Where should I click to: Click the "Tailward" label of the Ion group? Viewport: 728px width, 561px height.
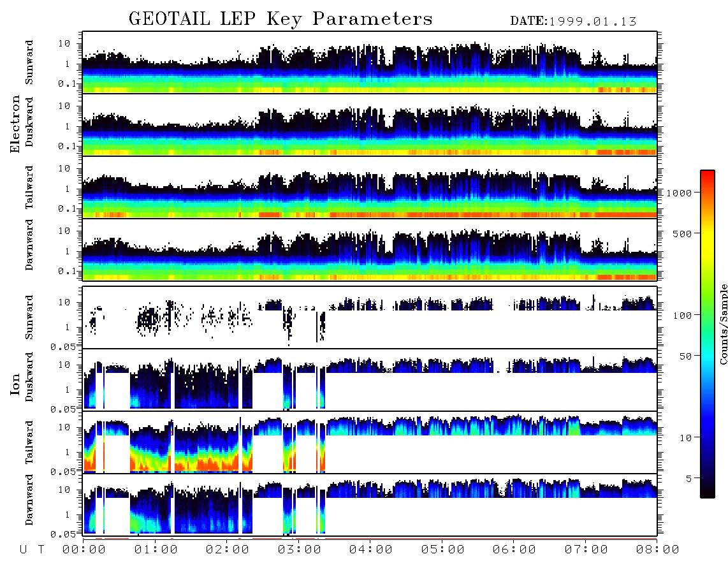(x=29, y=442)
